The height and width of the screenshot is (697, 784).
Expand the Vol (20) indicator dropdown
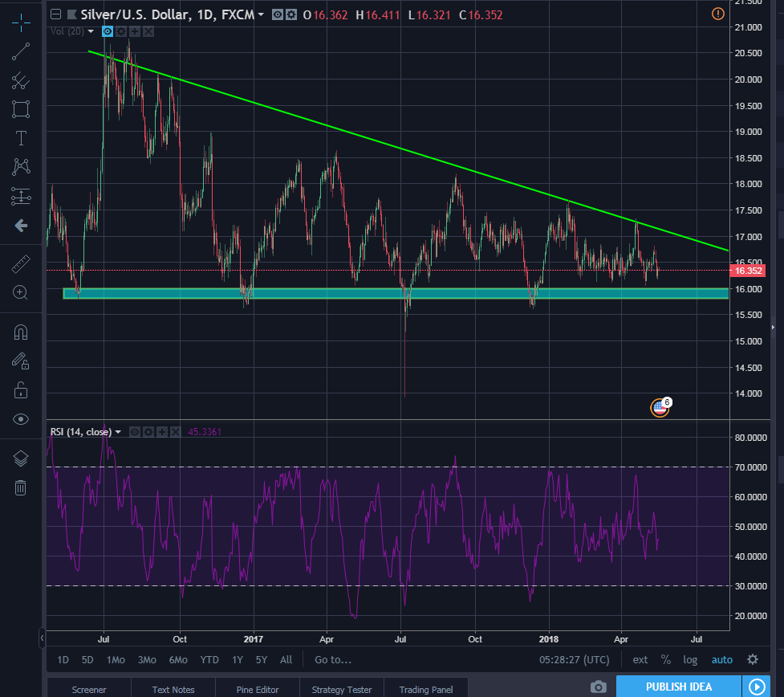pyautogui.click(x=91, y=31)
